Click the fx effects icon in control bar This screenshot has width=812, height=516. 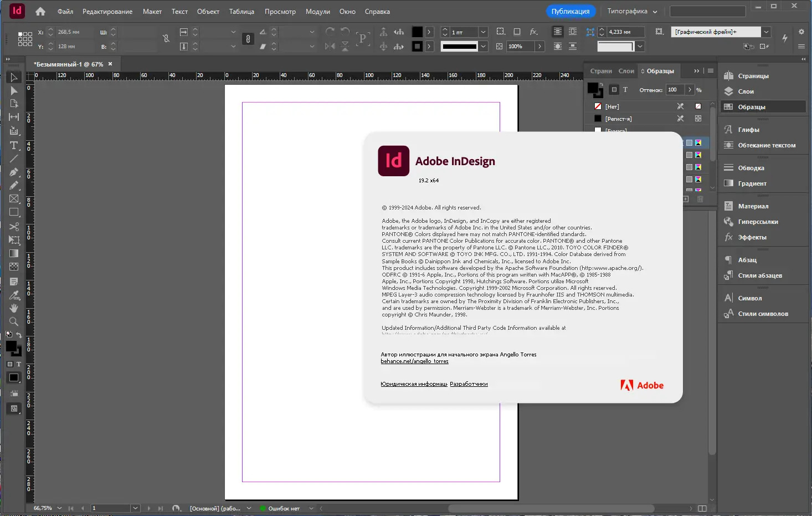click(533, 32)
